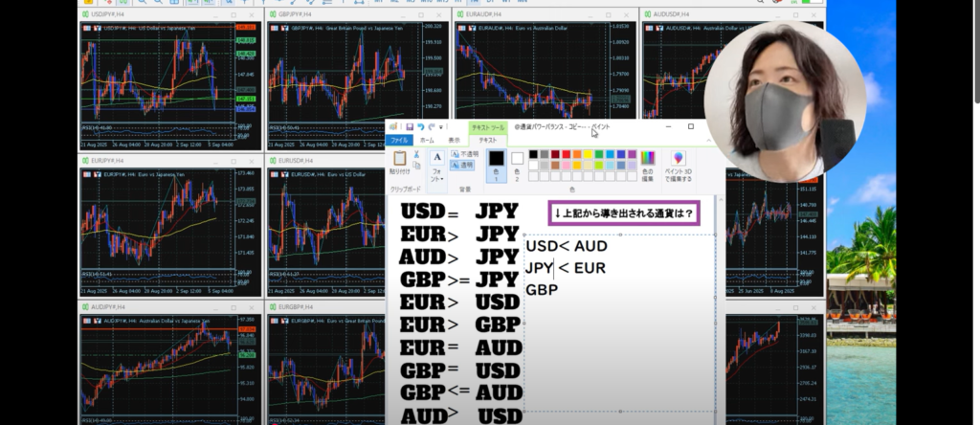The width and height of the screenshot is (980, 425).
Task: Click the Save icon in Paint's quick access bar
Action: 410,127
